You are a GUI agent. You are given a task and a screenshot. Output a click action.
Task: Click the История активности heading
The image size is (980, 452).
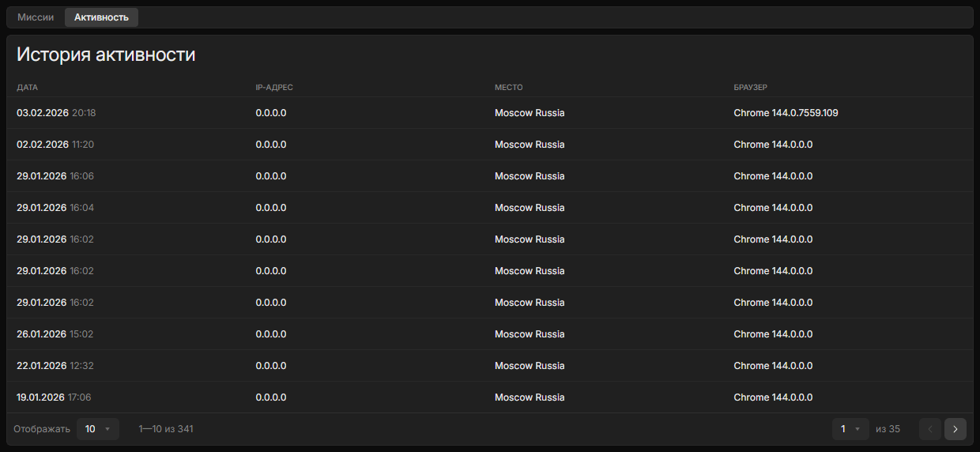(106, 55)
